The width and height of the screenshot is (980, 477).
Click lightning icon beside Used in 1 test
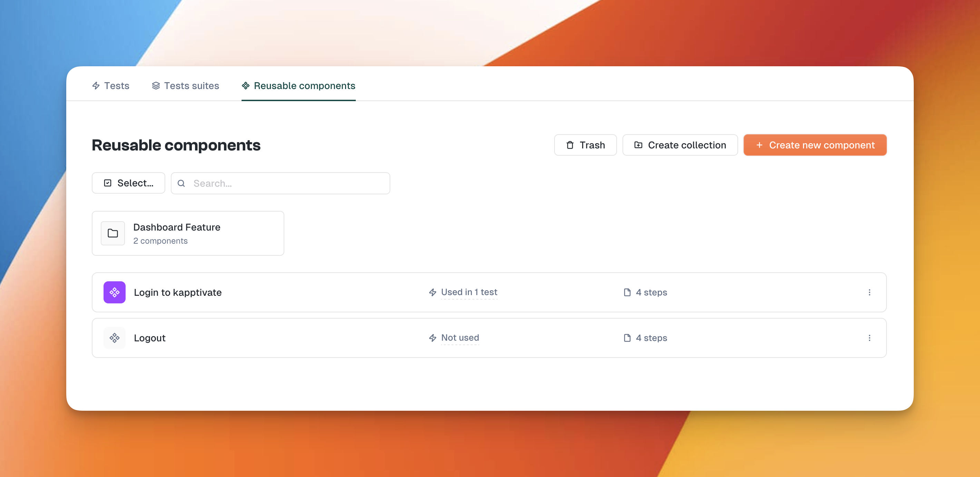(x=433, y=292)
